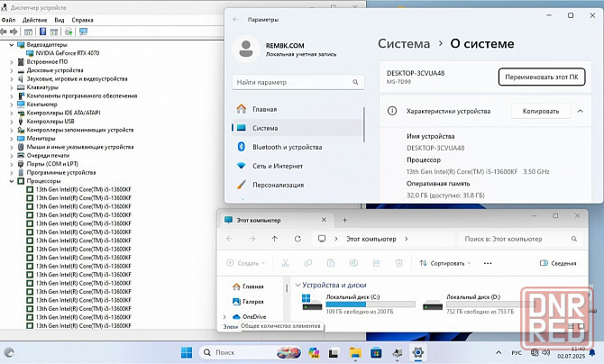
Task: Collapse the Характеристики устройства section chevron
Action: [581, 111]
